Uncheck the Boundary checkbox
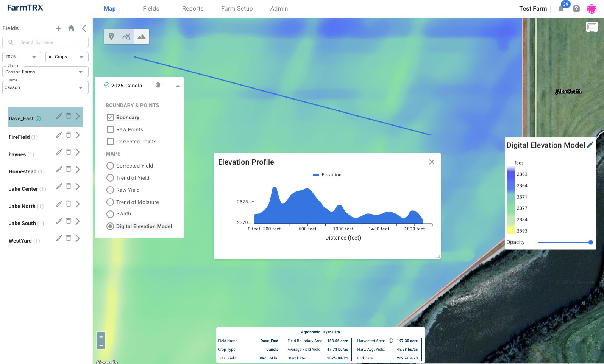Screen dimensions: 604x364 [110, 117]
